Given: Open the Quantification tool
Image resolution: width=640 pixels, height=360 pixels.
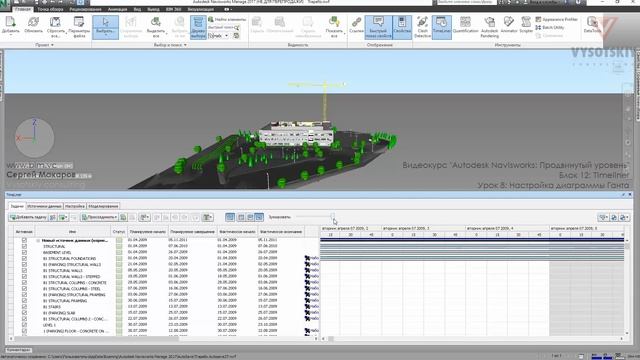Looking at the screenshot, I should (x=465, y=25).
